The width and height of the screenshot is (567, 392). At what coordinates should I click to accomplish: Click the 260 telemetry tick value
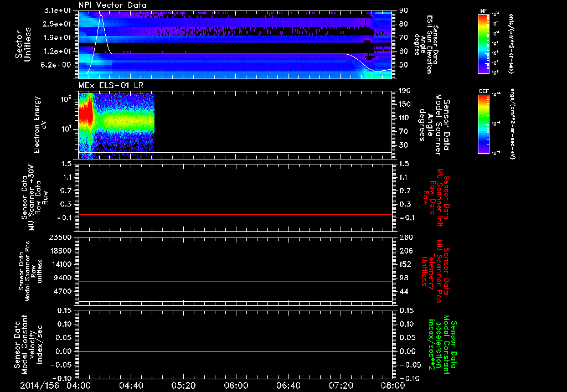406,238
